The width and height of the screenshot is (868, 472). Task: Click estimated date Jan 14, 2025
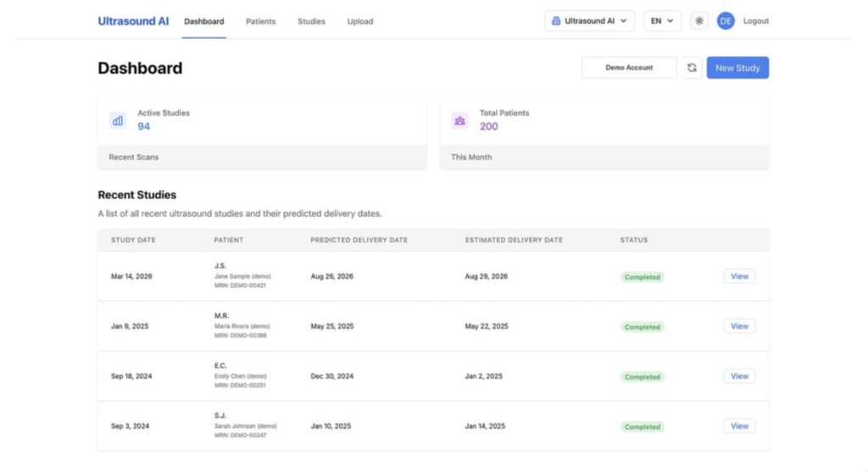[x=485, y=426]
